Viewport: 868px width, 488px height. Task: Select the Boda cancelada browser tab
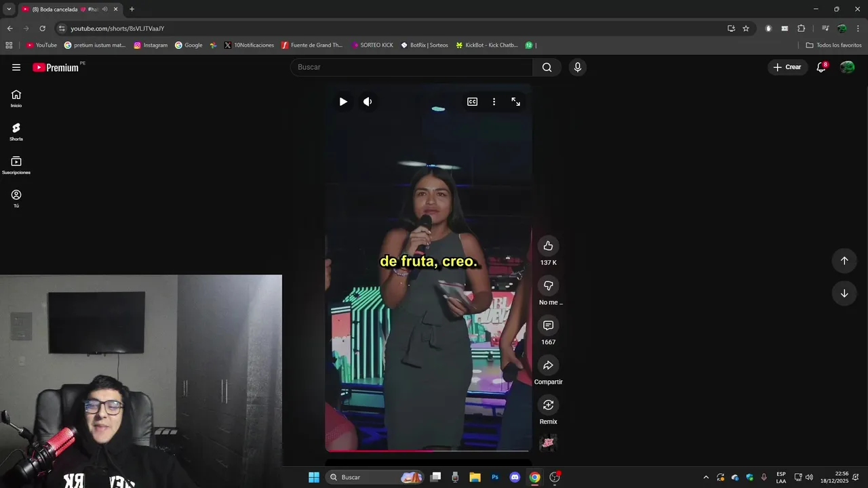click(65, 9)
